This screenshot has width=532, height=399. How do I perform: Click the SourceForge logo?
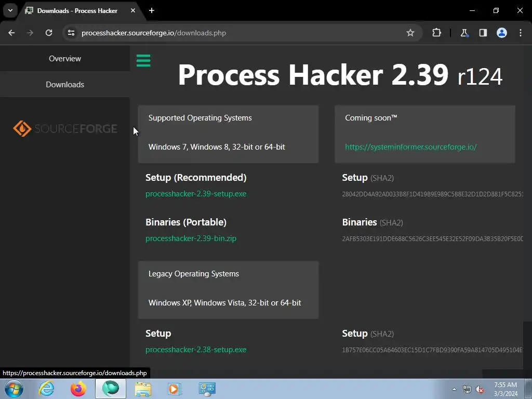[65, 129]
